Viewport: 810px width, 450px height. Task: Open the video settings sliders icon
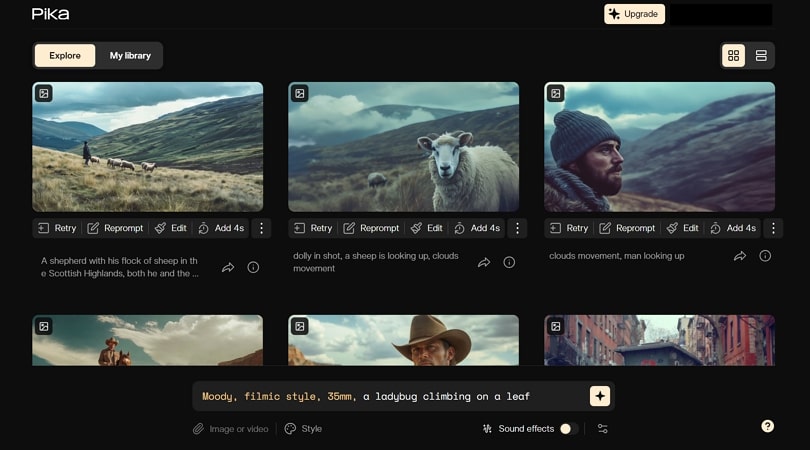pyautogui.click(x=603, y=429)
